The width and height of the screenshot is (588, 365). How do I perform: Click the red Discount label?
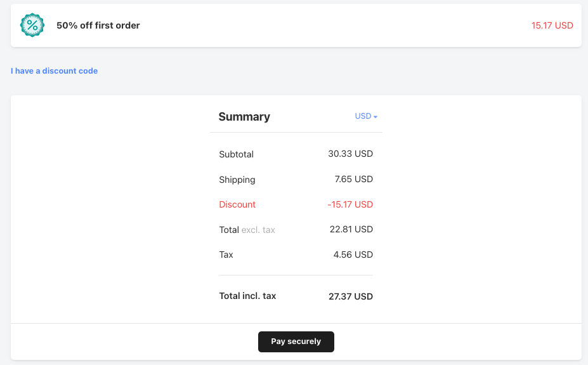(x=237, y=204)
